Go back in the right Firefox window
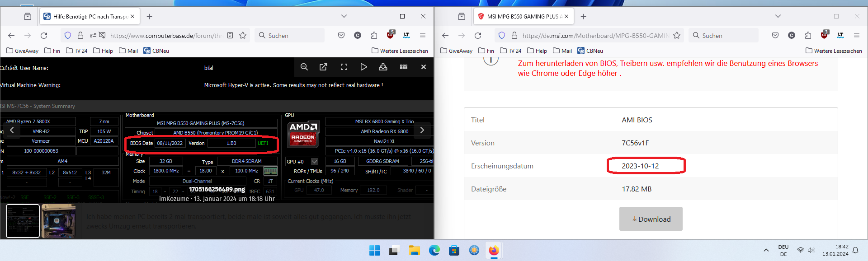Viewport: 868px width, 261px height. coord(445,36)
